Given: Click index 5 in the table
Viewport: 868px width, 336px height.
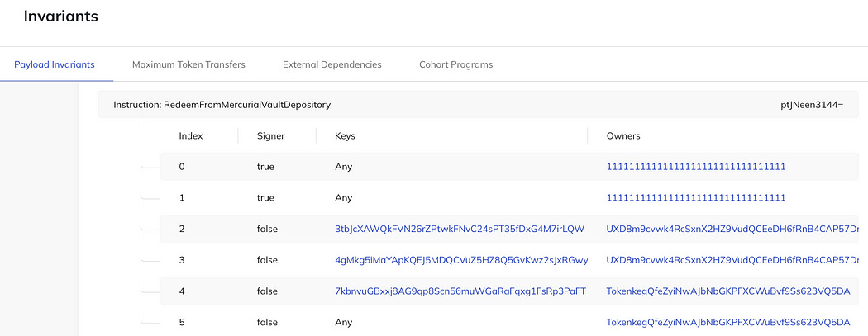Looking at the screenshot, I should 182,322.
